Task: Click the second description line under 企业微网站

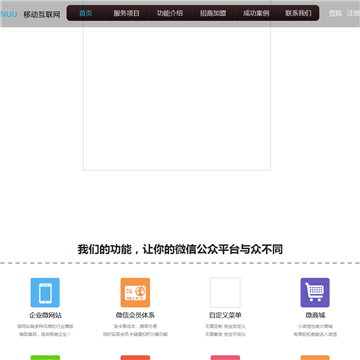Action: tap(45, 334)
